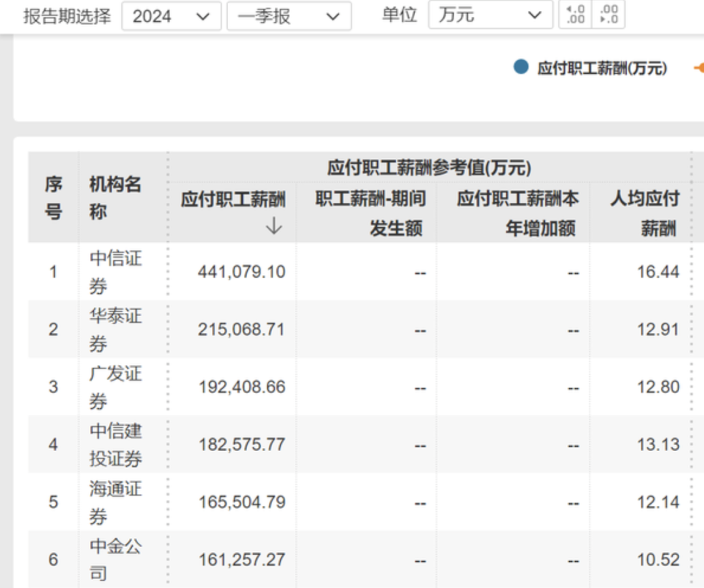Click the 单位 label

click(399, 15)
